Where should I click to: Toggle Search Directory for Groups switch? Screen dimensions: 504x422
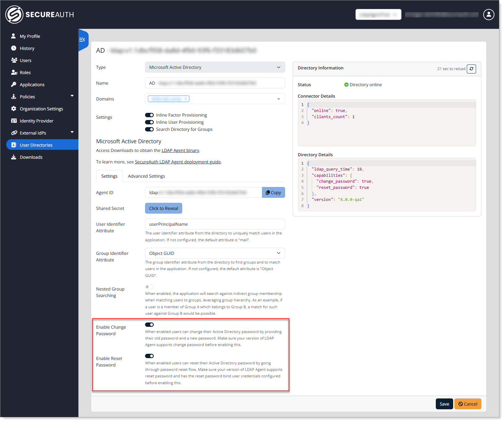pyautogui.click(x=149, y=129)
